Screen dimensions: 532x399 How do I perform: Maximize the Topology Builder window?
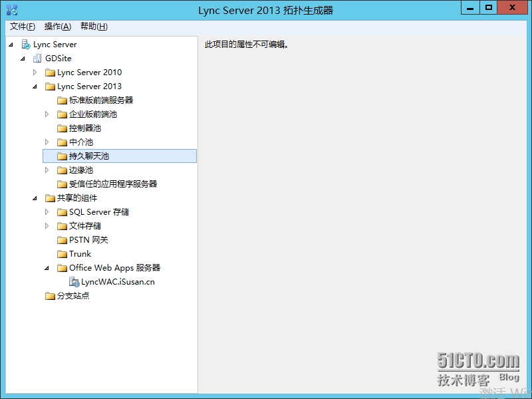pyautogui.click(x=489, y=8)
